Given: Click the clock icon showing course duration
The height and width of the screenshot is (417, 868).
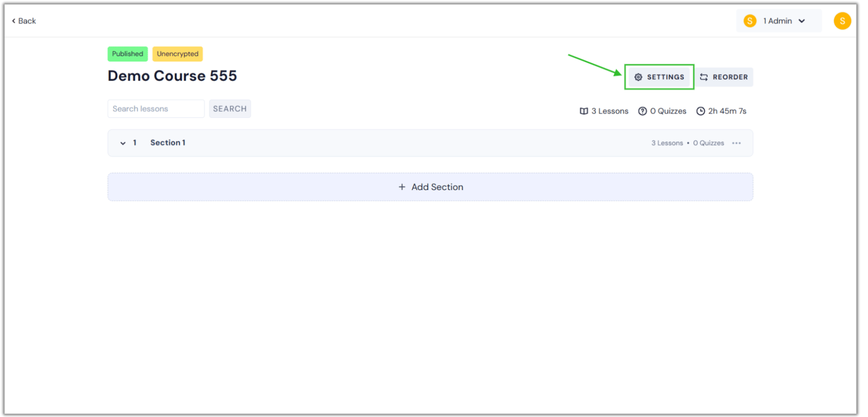Looking at the screenshot, I should [x=701, y=111].
